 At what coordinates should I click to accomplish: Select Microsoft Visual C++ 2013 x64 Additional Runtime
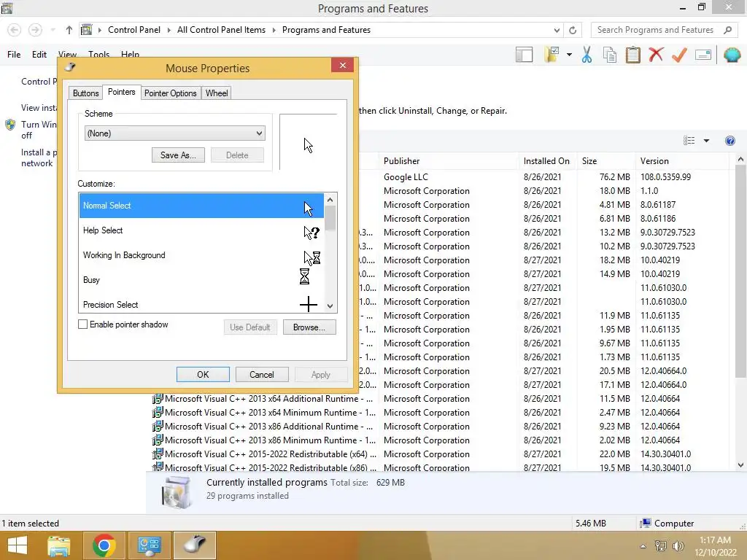point(269,399)
